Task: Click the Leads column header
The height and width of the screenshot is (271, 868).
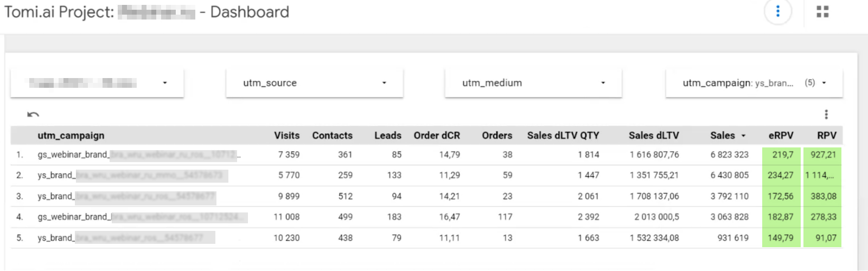Action: [x=387, y=135]
